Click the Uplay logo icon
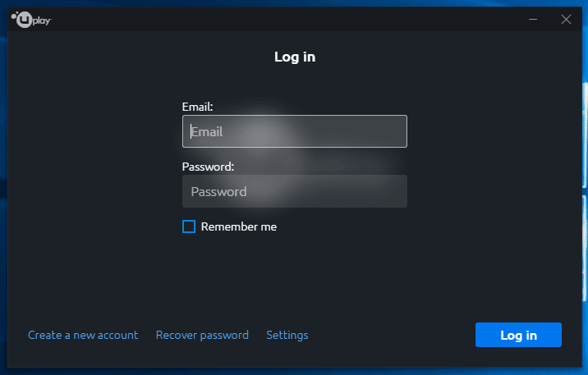 click(x=22, y=20)
